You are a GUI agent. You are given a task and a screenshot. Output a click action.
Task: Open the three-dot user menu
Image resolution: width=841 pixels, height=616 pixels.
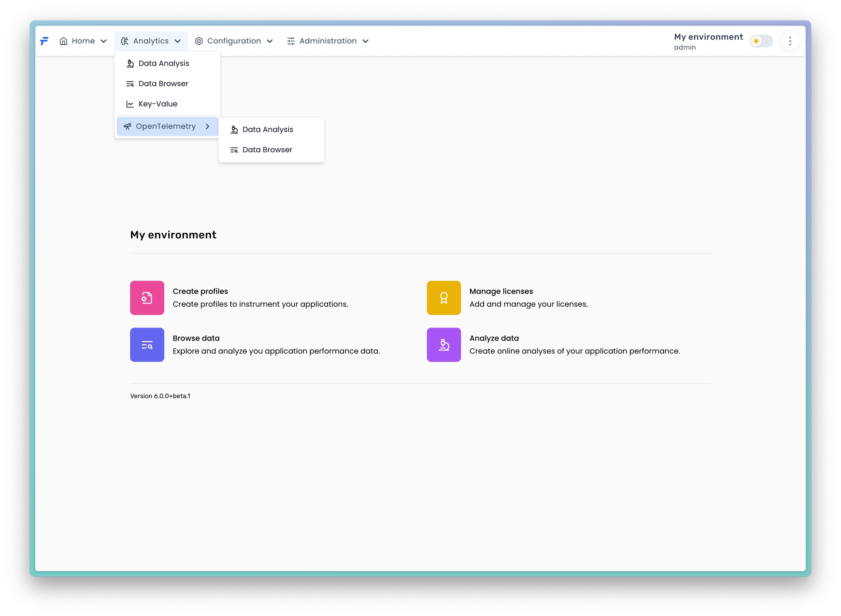click(790, 41)
